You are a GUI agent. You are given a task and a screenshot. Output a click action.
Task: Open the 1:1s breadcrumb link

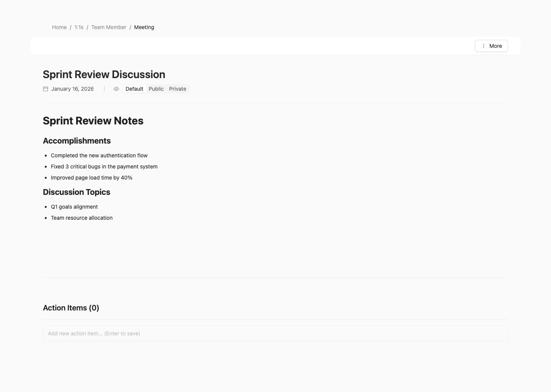point(79,27)
